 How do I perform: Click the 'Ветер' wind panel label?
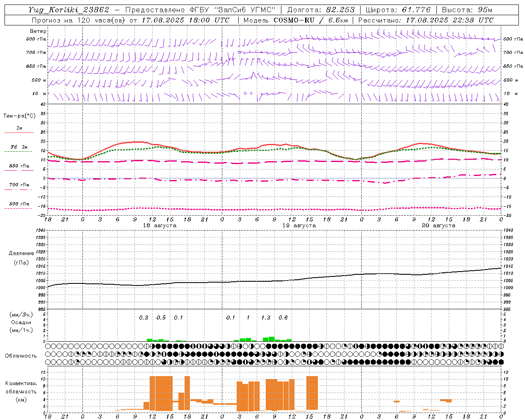(38, 31)
